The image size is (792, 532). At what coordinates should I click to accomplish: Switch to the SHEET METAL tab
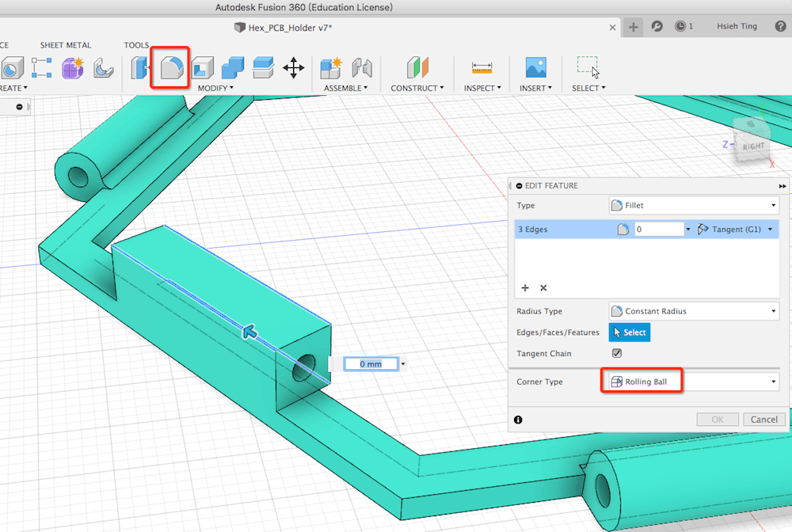click(66, 45)
